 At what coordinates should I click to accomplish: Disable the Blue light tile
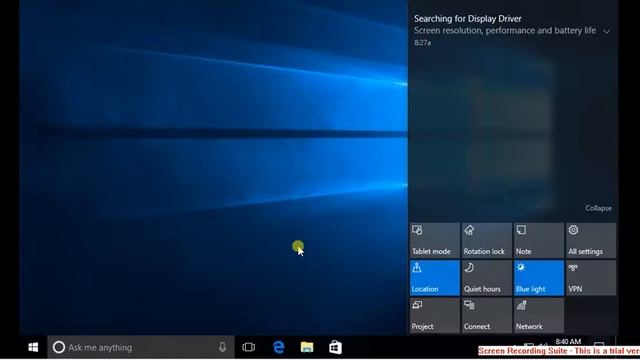click(539, 278)
